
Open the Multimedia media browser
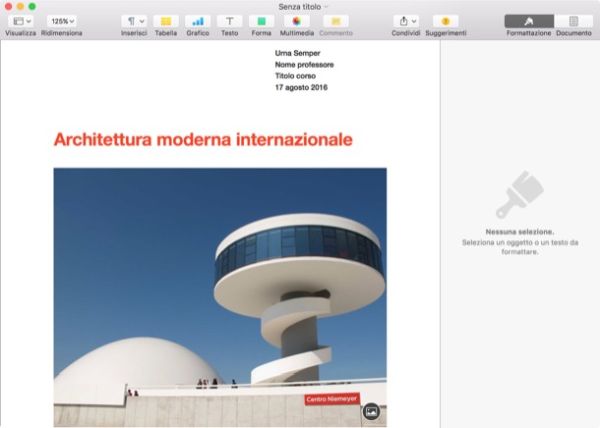(296, 21)
